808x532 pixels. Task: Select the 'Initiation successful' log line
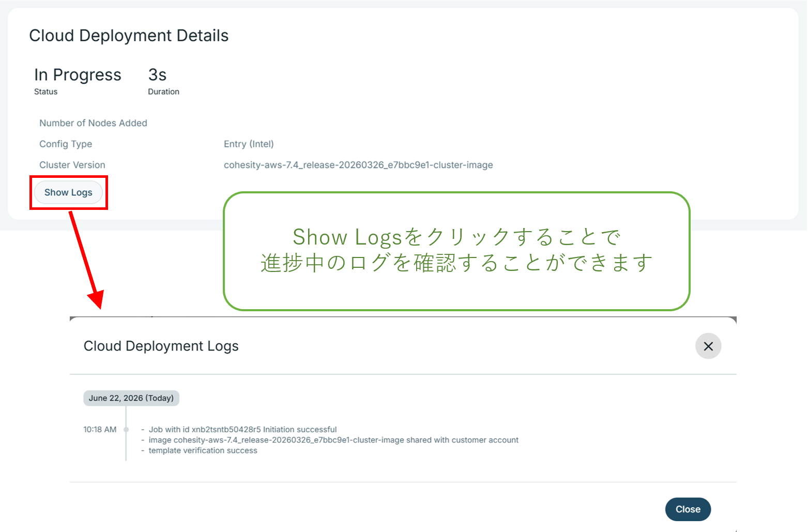(x=242, y=430)
